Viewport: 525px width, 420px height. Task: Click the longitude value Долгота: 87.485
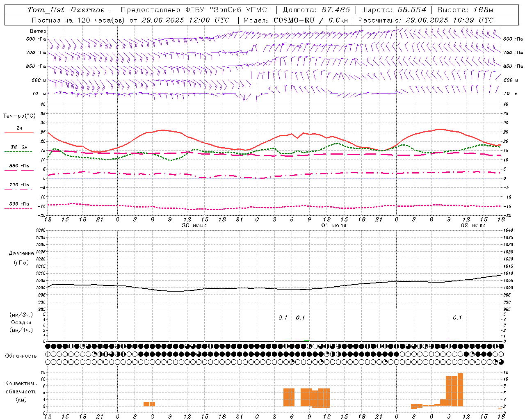[x=316, y=10]
